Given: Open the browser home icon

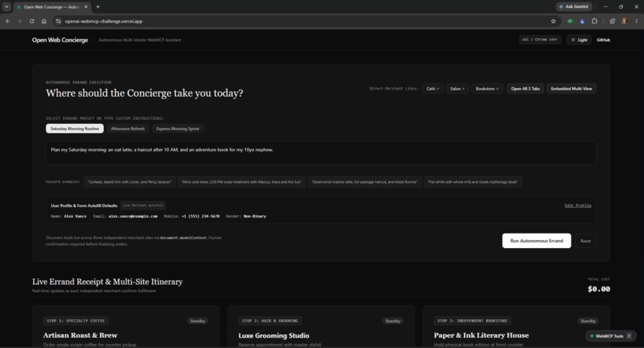Looking at the screenshot, I should coord(44,21).
